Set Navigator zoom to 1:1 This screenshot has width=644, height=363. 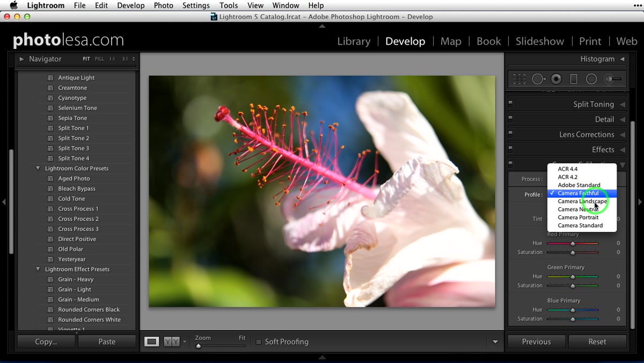(112, 59)
